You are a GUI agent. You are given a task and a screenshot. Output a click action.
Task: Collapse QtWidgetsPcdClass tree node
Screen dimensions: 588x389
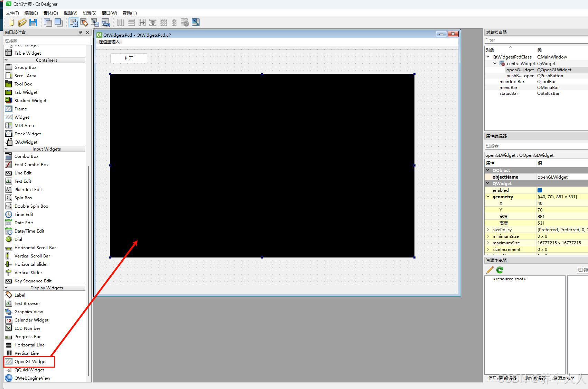[x=488, y=57]
